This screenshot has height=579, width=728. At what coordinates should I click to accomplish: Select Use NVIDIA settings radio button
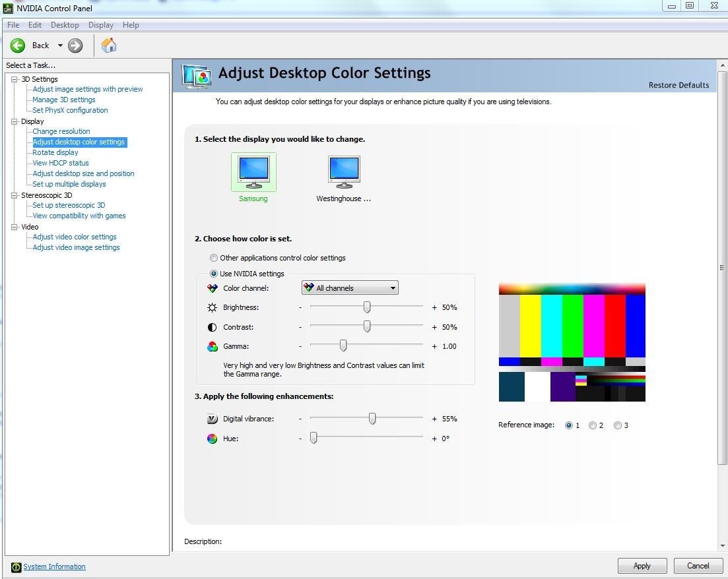pyautogui.click(x=214, y=274)
